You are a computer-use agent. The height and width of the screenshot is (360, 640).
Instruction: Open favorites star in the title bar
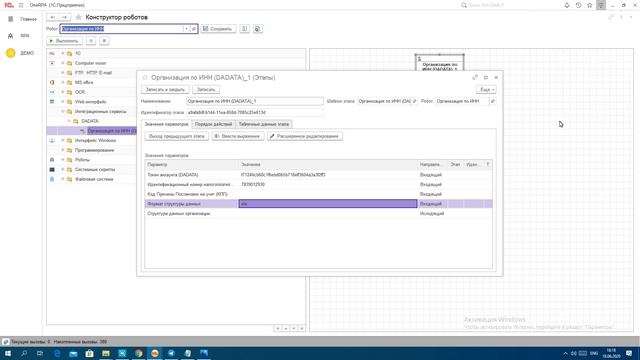pyautogui.click(x=589, y=5)
